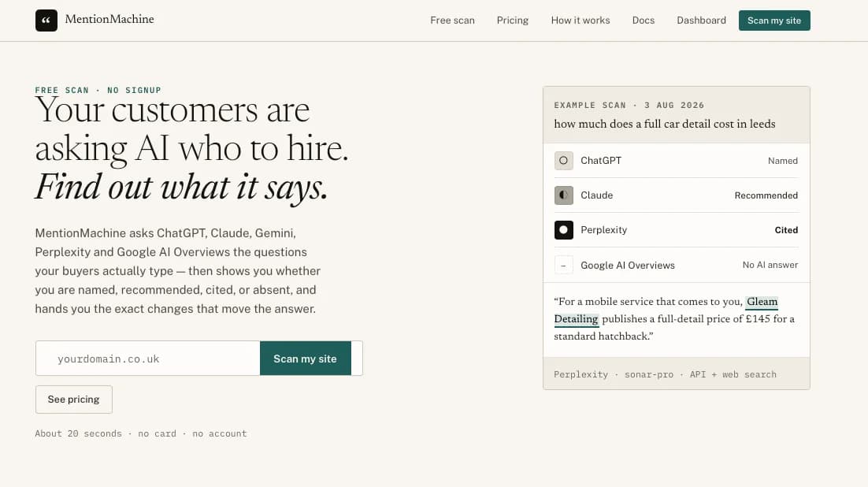
Task: Open the Pricing nav item
Action: pyautogui.click(x=513, y=20)
